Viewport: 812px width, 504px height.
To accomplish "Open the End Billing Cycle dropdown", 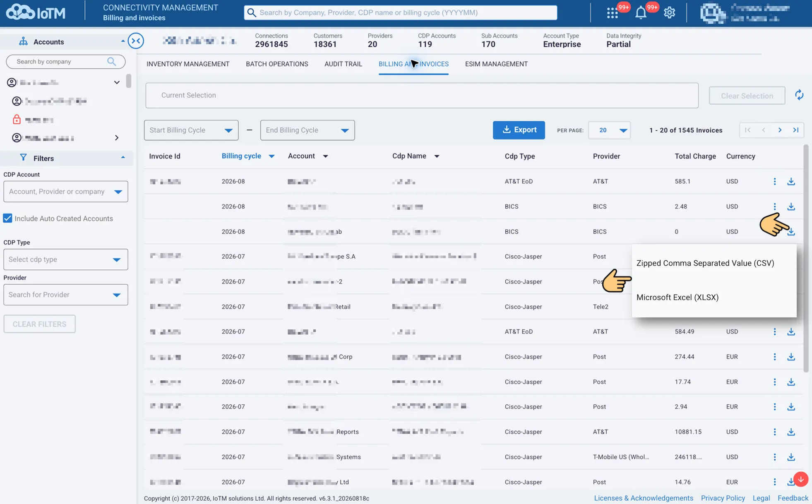I will (308, 130).
